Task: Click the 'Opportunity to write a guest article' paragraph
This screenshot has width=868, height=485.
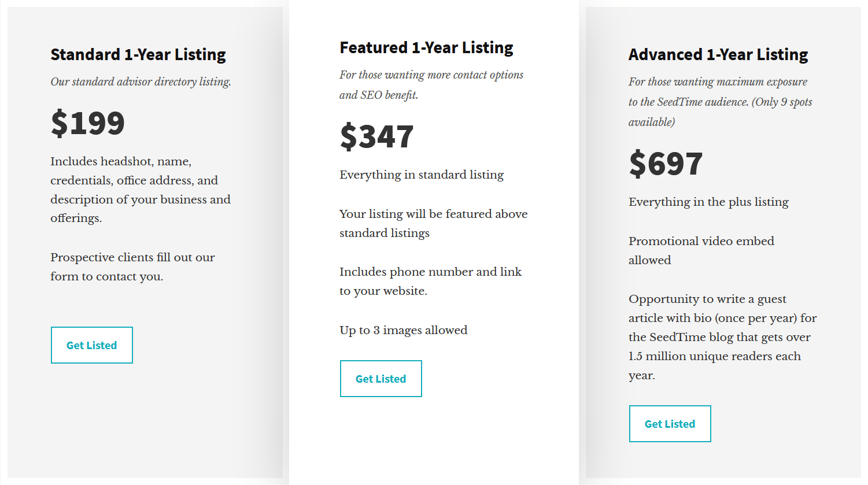Action: click(x=722, y=337)
